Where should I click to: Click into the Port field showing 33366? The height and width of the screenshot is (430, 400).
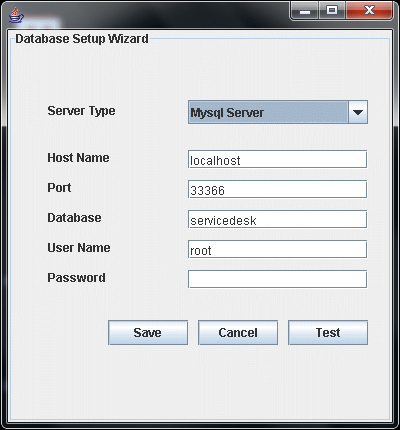[278, 189]
